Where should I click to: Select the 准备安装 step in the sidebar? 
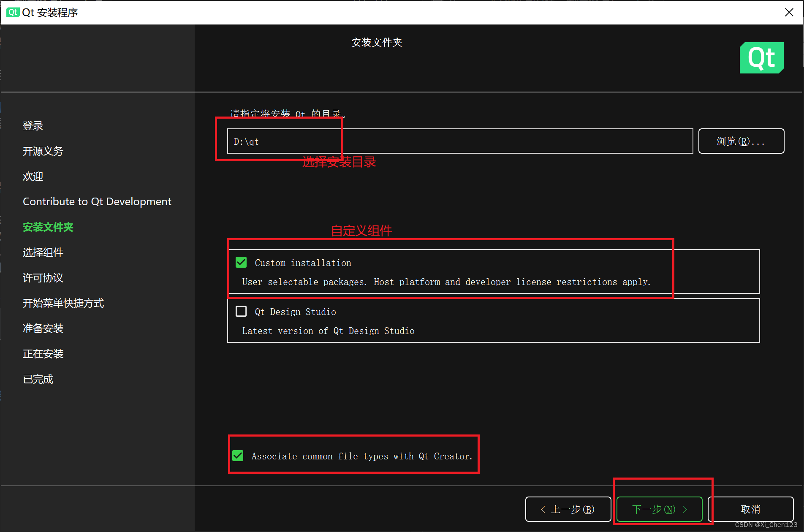tap(43, 328)
